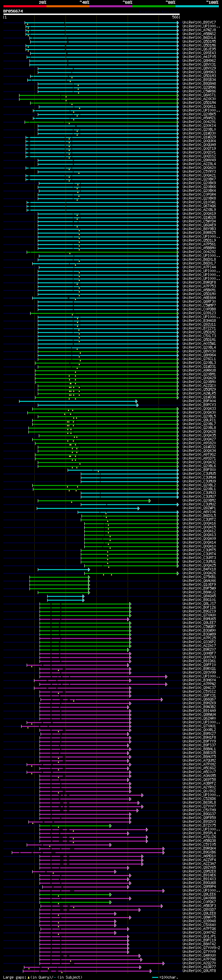
Task: Select hit label UniRef100_Q20BK5
Action: pyautogui.click(x=199, y=114)
